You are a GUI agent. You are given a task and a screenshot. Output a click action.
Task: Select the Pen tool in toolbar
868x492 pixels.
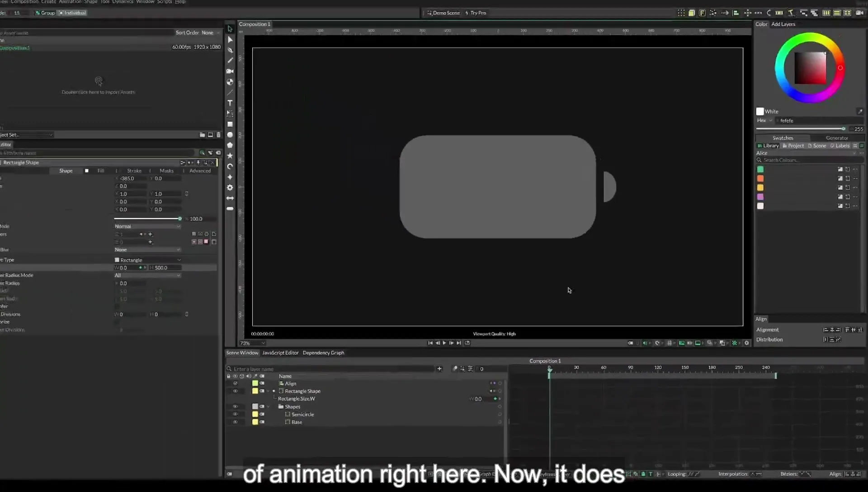coord(230,50)
